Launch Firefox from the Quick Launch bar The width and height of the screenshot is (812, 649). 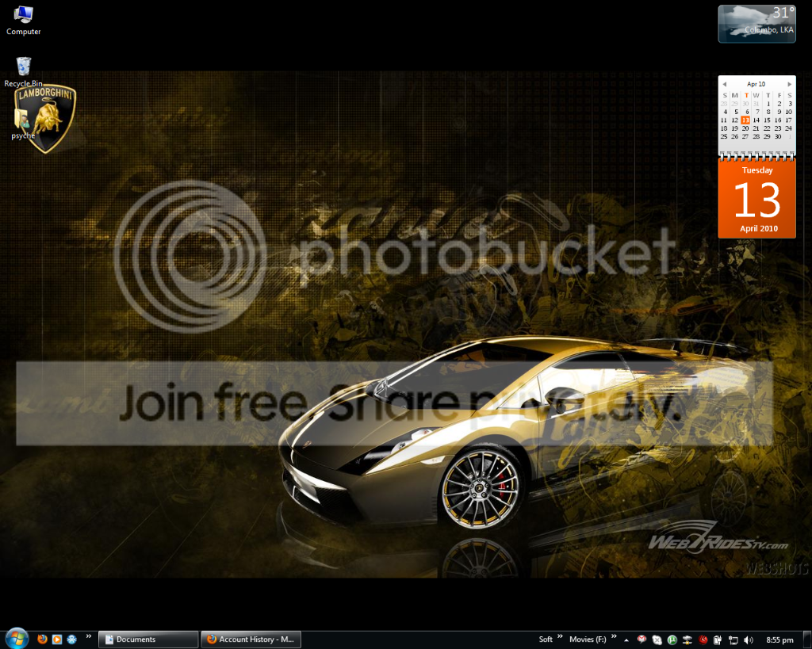pos(43,639)
